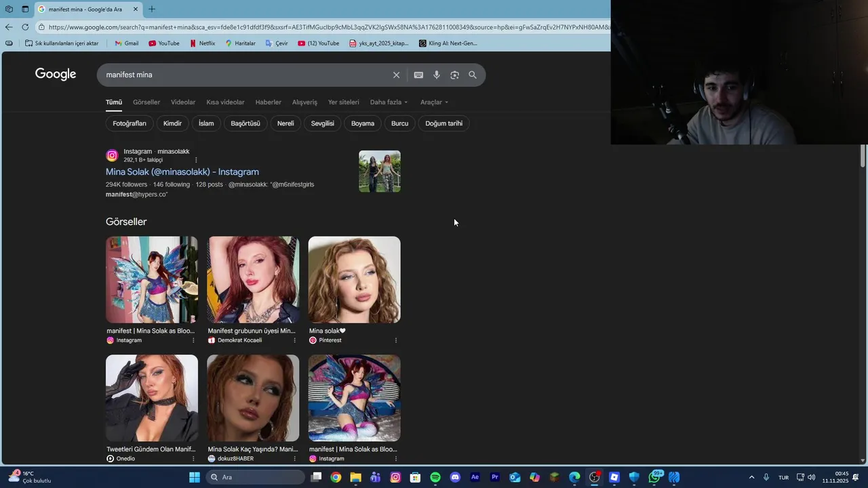Open Adobe Premiere Pro from the taskbar

tap(495, 477)
